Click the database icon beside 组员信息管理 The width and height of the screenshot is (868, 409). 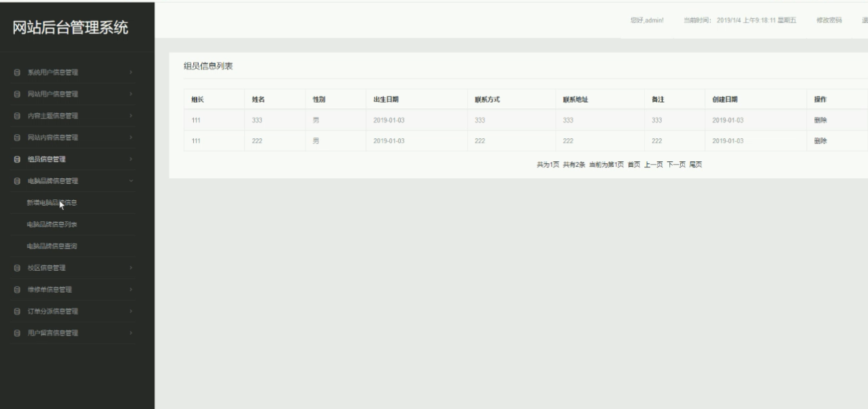tap(17, 159)
